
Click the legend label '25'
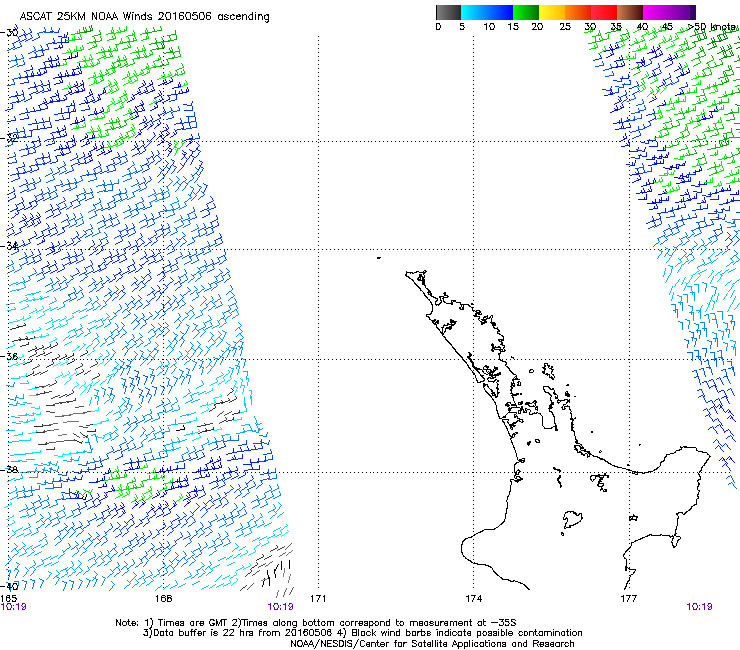click(x=565, y=27)
